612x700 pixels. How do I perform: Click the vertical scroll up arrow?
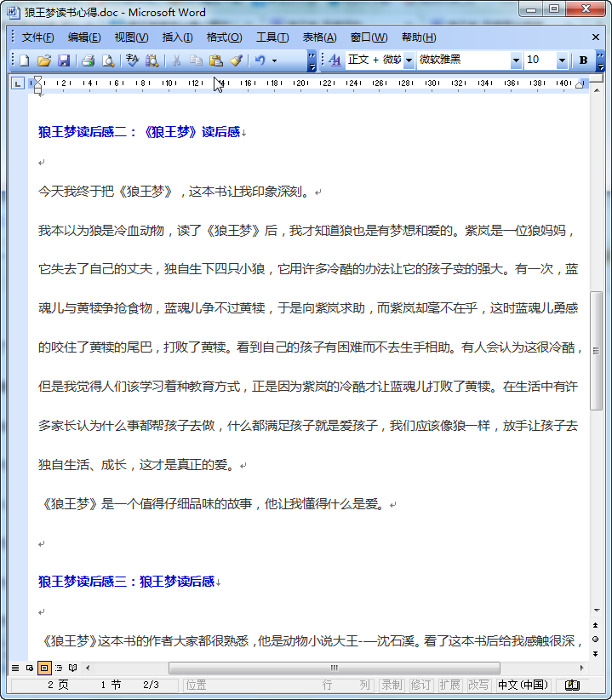[597, 90]
